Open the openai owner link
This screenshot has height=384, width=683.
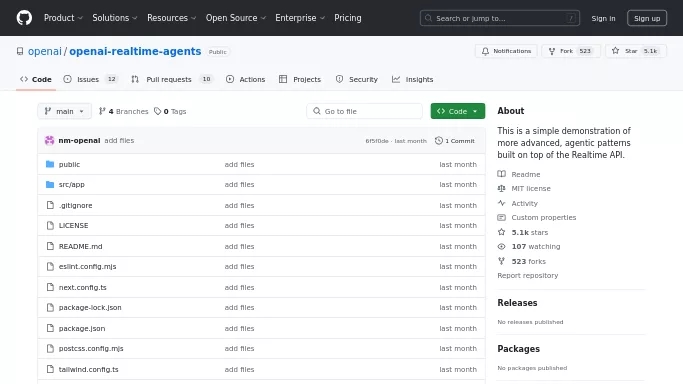[45, 51]
